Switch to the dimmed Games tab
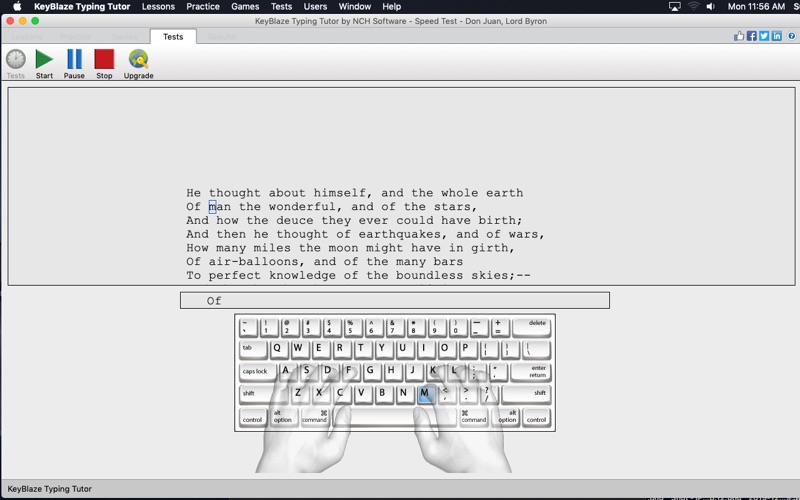 coord(124,37)
